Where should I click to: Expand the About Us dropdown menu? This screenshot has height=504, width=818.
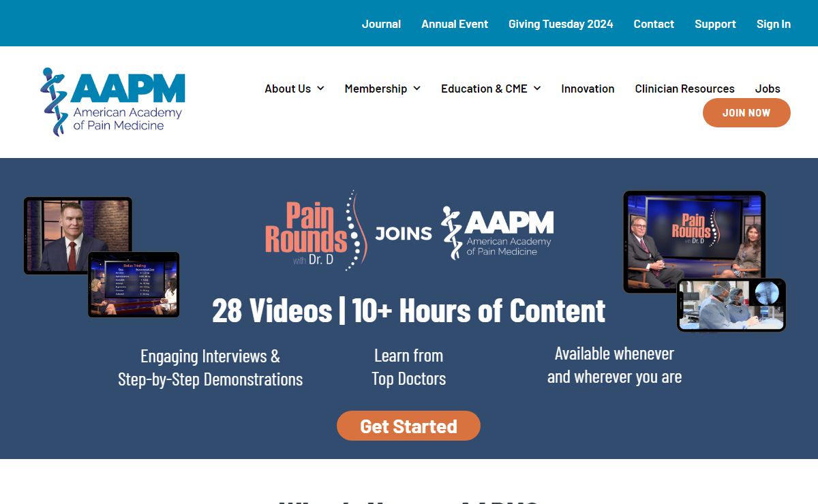click(294, 89)
